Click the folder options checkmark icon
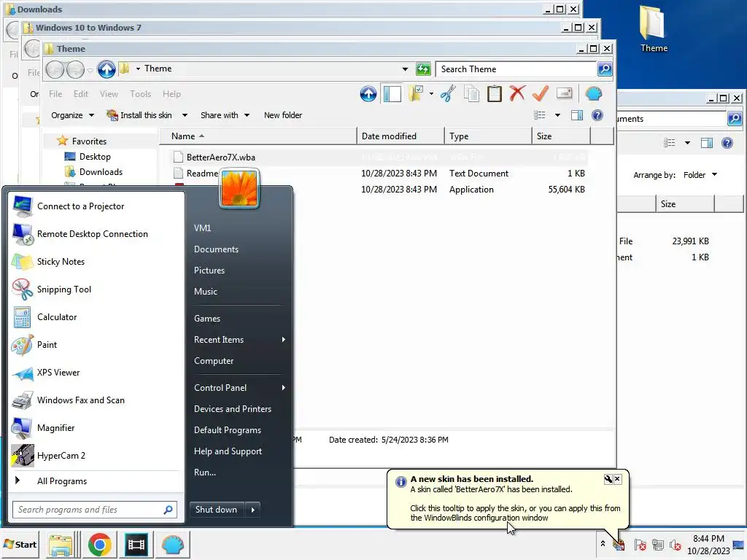This screenshot has width=747, height=560. (x=417, y=94)
